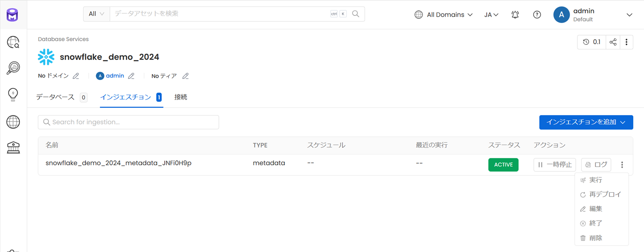Open snowflake_demo_2024_metadata_JNFi0H9p pipeline name

(x=118, y=163)
